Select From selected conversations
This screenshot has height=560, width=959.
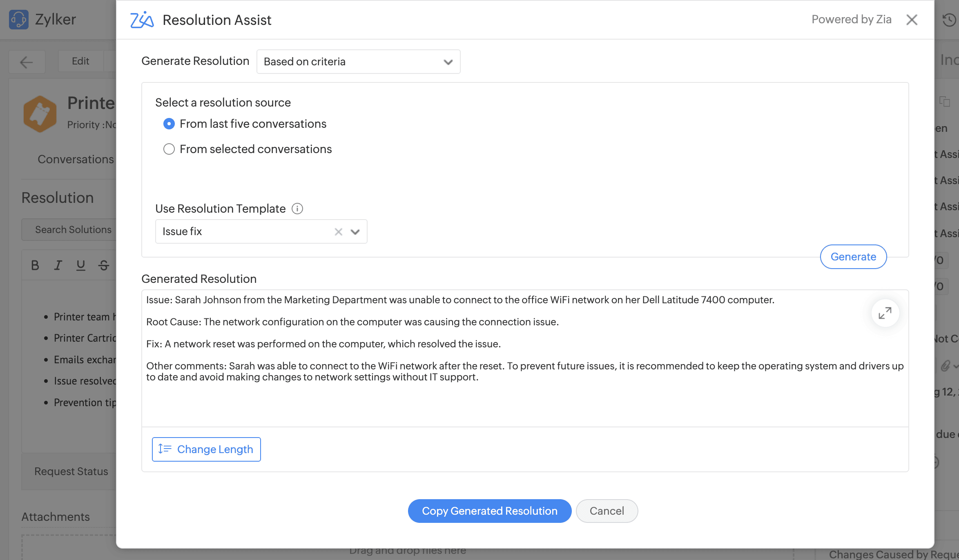pos(169,149)
